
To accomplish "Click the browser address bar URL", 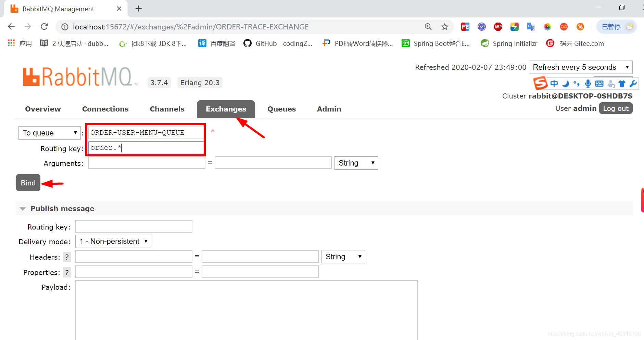I will click(191, 27).
